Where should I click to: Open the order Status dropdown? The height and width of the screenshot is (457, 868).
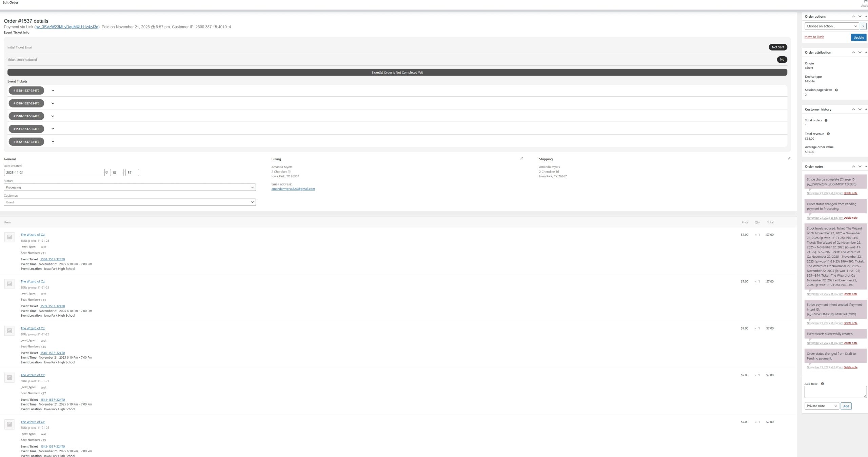pyautogui.click(x=130, y=187)
